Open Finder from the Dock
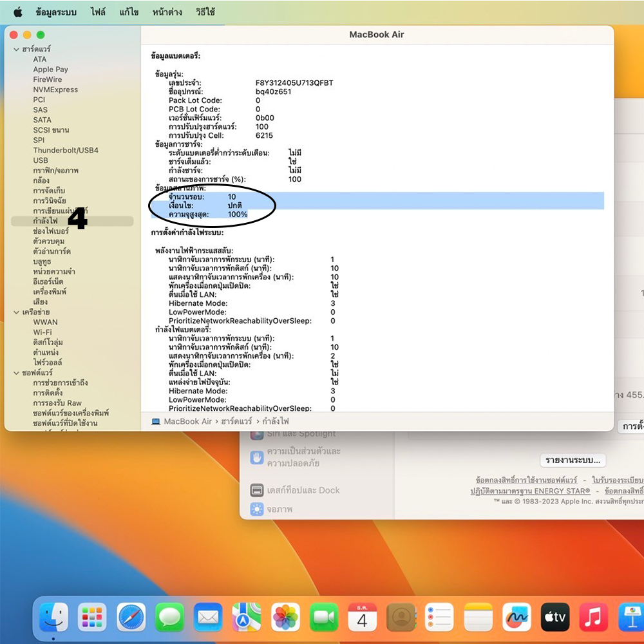 (53, 618)
